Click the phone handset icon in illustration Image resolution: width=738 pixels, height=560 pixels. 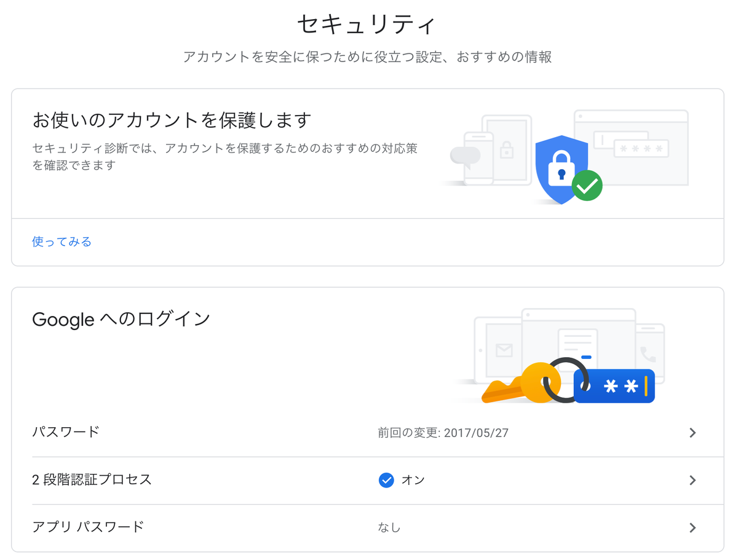tap(648, 354)
